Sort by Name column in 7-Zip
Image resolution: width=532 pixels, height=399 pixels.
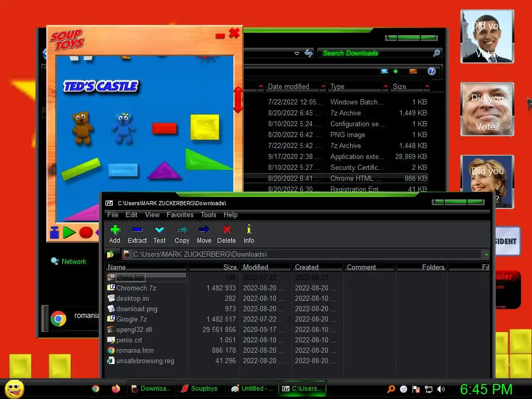(147, 267)
